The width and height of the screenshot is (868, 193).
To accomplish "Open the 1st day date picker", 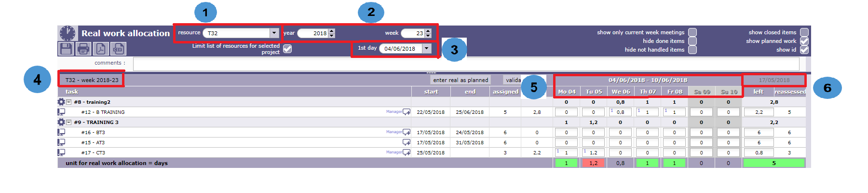I will click(427, 48).
